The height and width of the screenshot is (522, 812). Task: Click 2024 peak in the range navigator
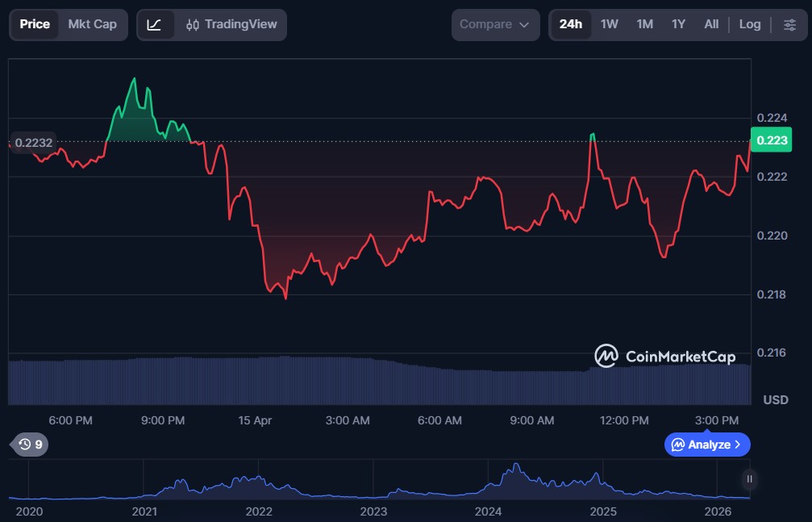pyautogui.click(x=515, y=466)
